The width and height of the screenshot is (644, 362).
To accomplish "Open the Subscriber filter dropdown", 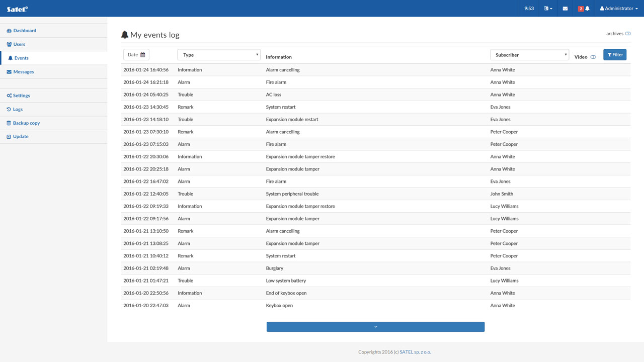I will [529, 55].
